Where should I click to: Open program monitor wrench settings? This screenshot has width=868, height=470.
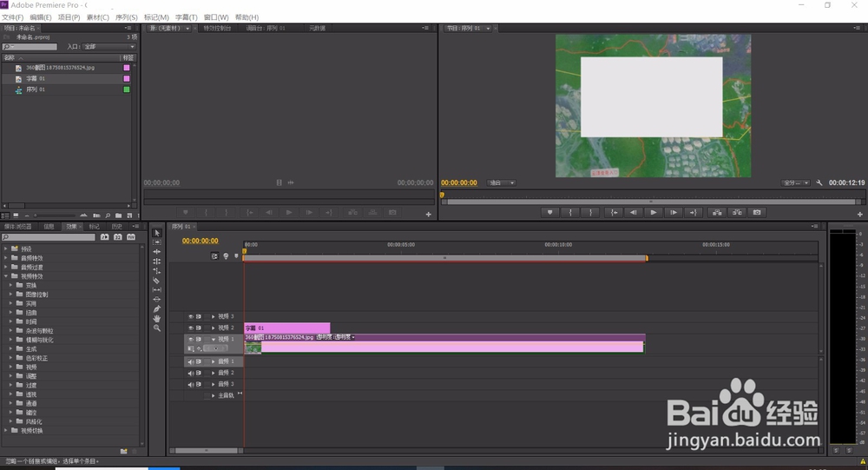819,183
